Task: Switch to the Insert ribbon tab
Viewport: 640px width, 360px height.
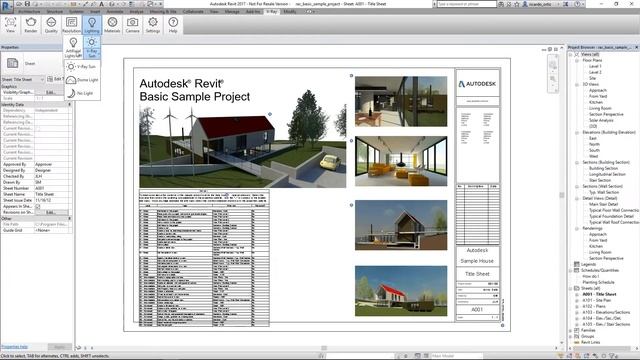Action: (95, 11)
